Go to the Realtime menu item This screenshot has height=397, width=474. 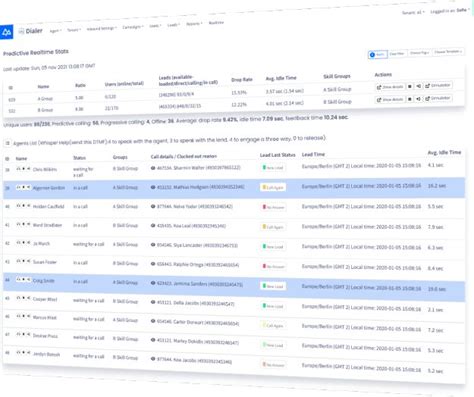click(x=216, y=23)
